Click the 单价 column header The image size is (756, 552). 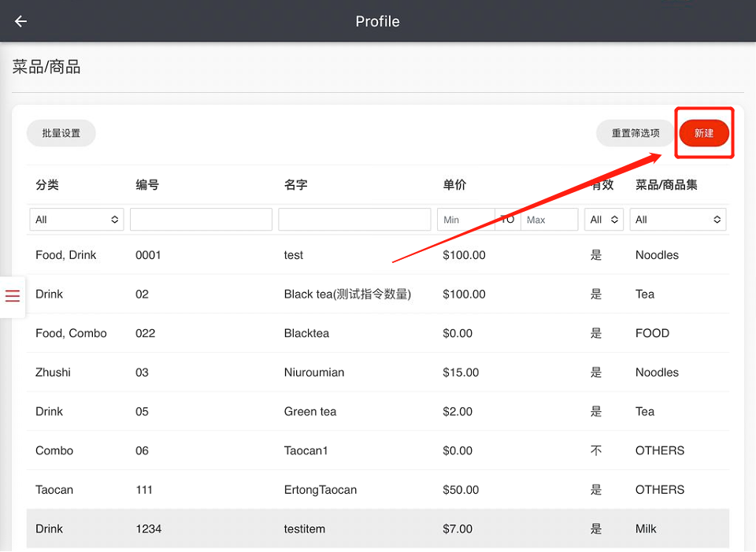click(454, 184)
